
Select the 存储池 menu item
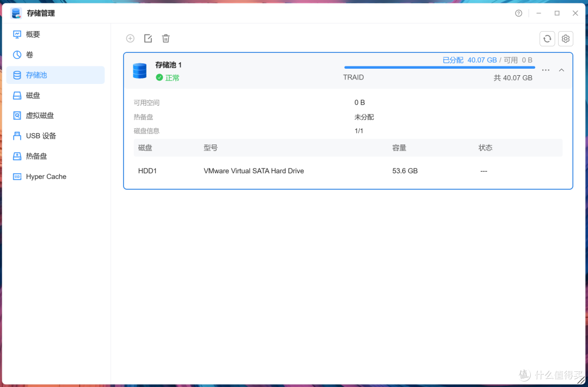tap(56, 75)
